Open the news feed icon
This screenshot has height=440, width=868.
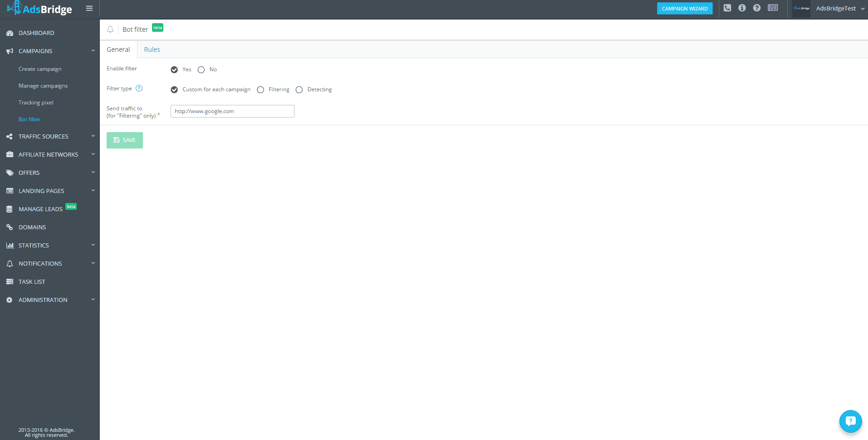tap(773, 8)
